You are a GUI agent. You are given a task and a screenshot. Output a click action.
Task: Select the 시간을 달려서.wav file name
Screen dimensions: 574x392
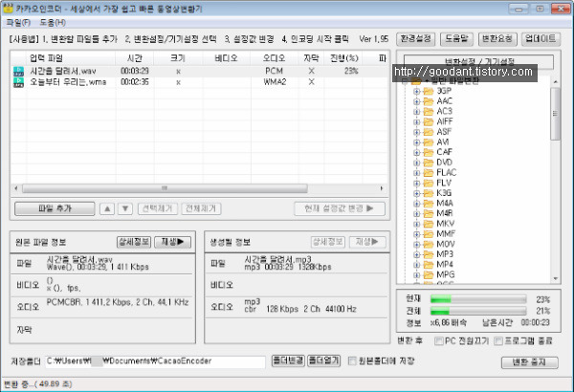pos(63,71)
